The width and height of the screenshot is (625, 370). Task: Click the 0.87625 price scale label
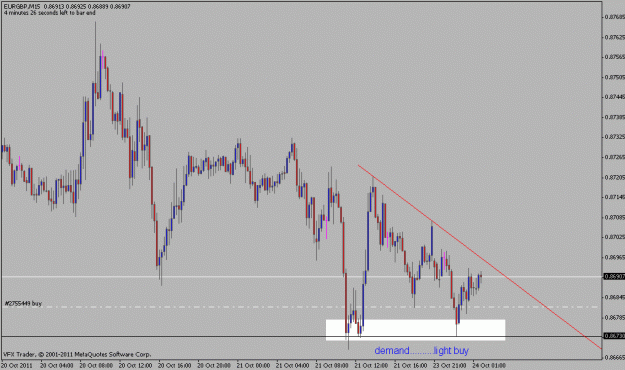[614, 37]
